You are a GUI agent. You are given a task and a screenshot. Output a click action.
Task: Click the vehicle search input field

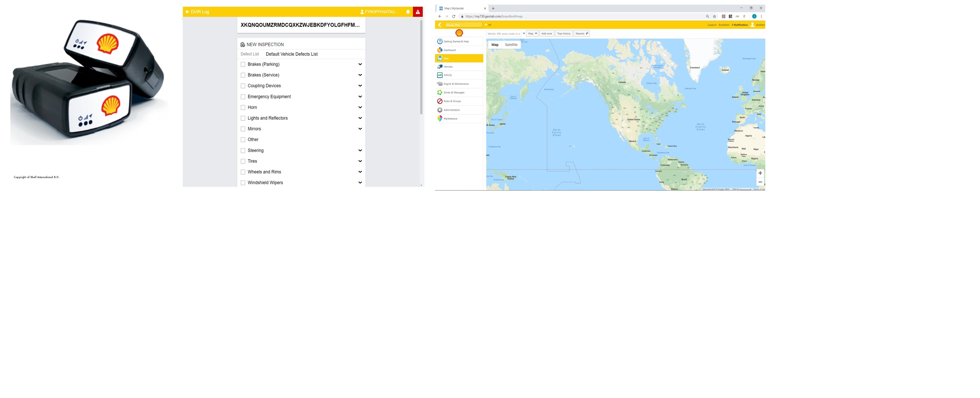pos(503,34)
